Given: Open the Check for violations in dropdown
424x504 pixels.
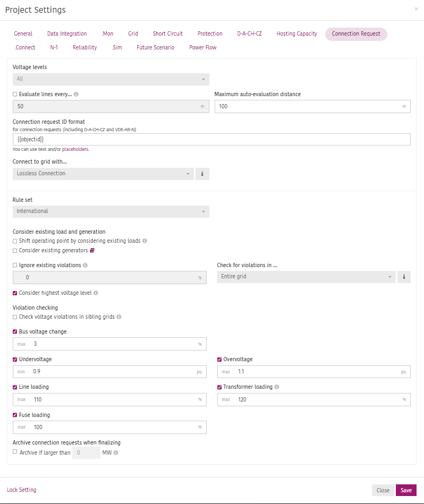Looking at the screenshot, I should (x=306, y=277).
